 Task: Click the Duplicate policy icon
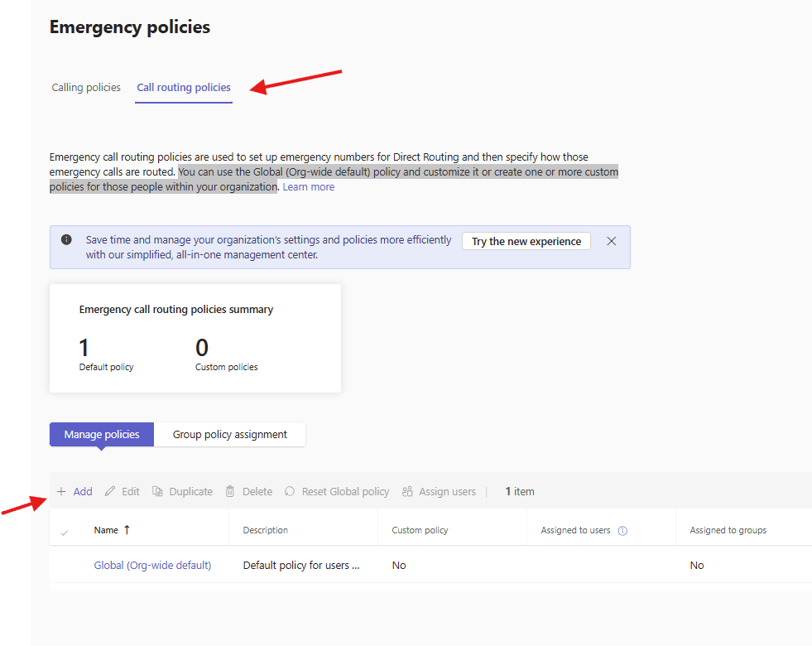(x=157, y=491)
